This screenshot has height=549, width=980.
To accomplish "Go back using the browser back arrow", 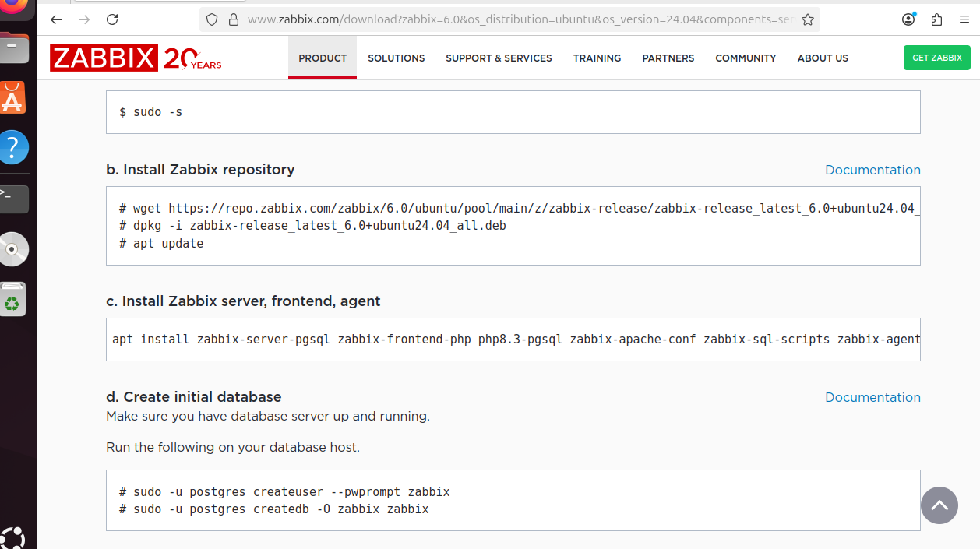I will [56, 19].
